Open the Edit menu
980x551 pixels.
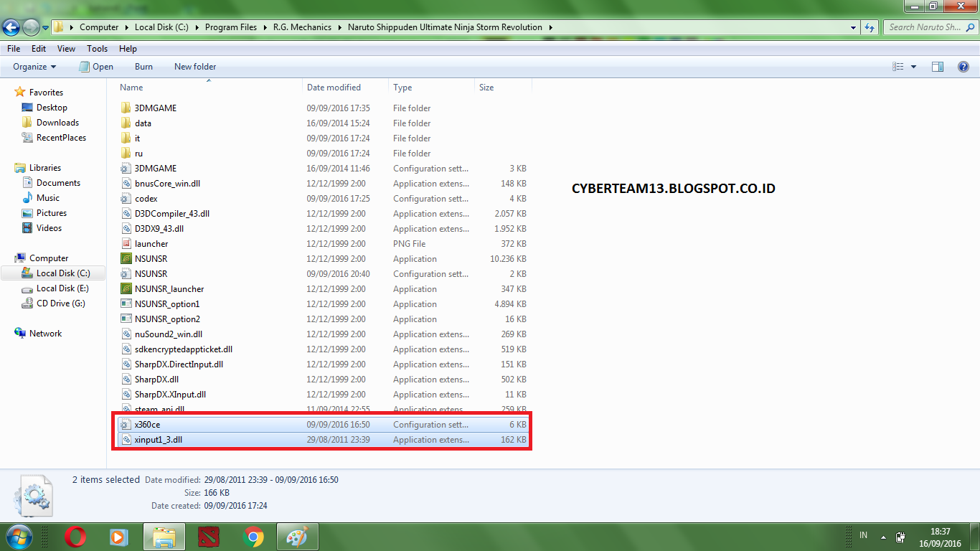(39, 49)
